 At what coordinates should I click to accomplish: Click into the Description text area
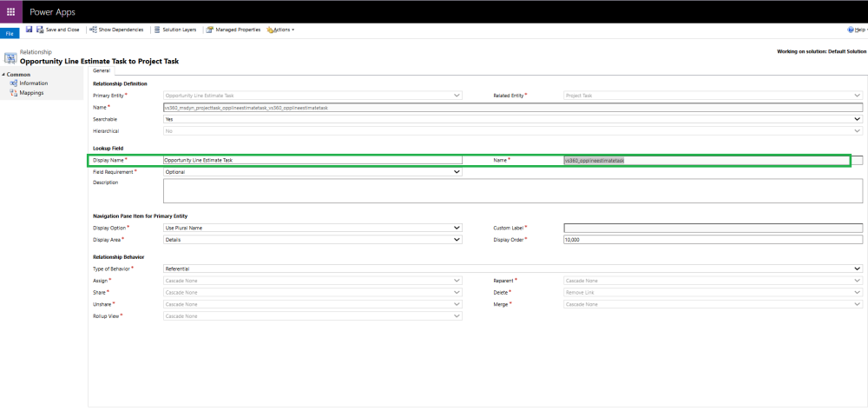pyautogui.click(x=513, y=190)
